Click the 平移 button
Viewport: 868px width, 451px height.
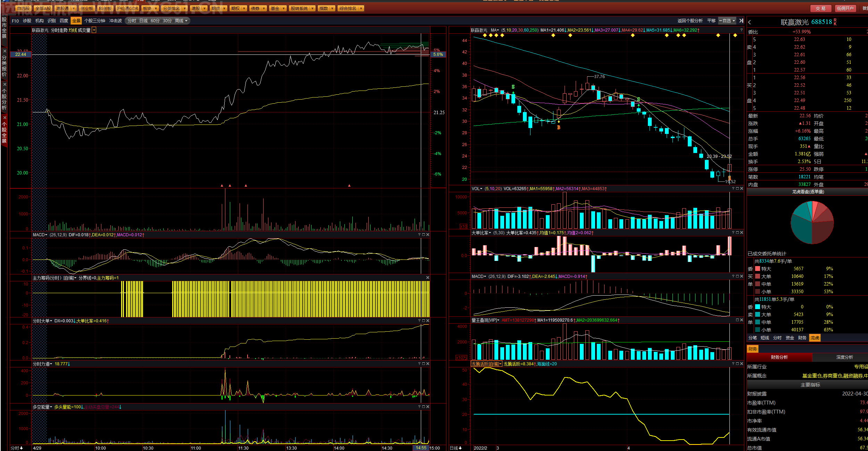pyautogui.click(x=711, y=21)
